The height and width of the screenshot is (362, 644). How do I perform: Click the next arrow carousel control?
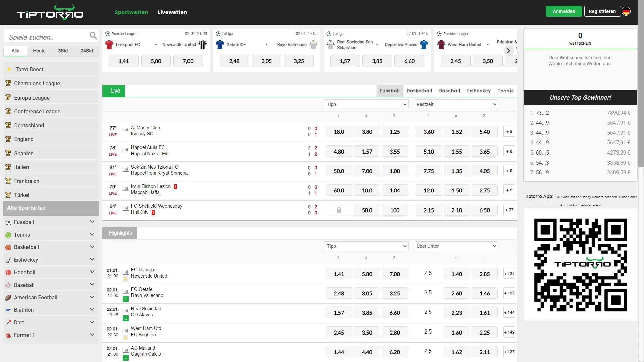tap(508, 50)
